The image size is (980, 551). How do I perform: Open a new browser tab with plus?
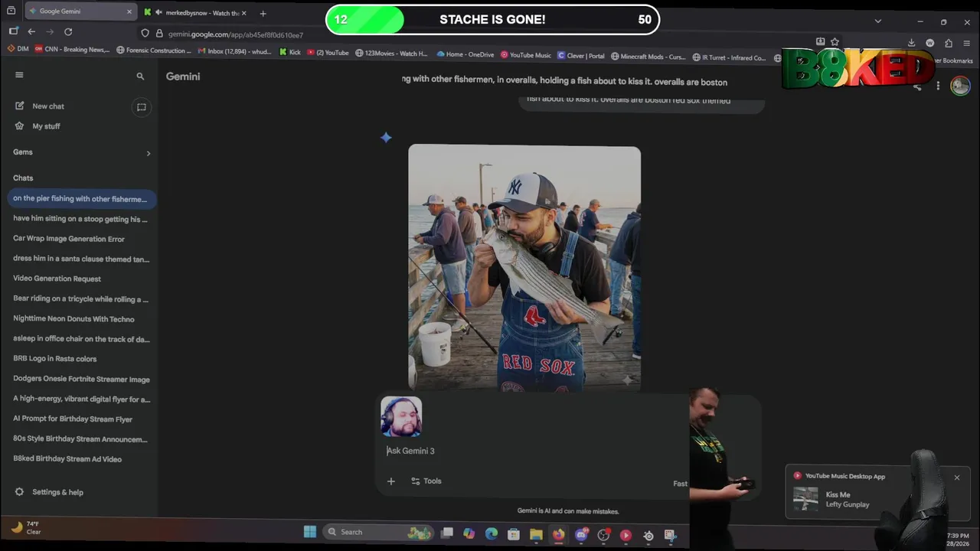click(263, 13)
